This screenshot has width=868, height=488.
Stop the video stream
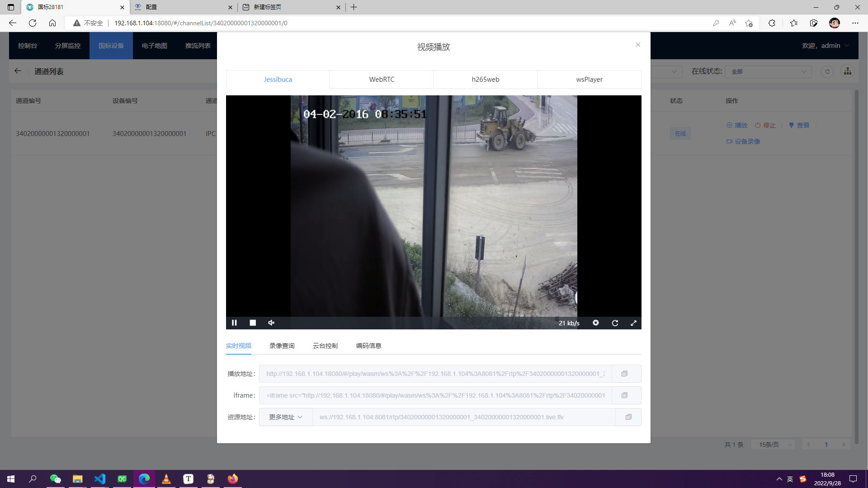253,323
